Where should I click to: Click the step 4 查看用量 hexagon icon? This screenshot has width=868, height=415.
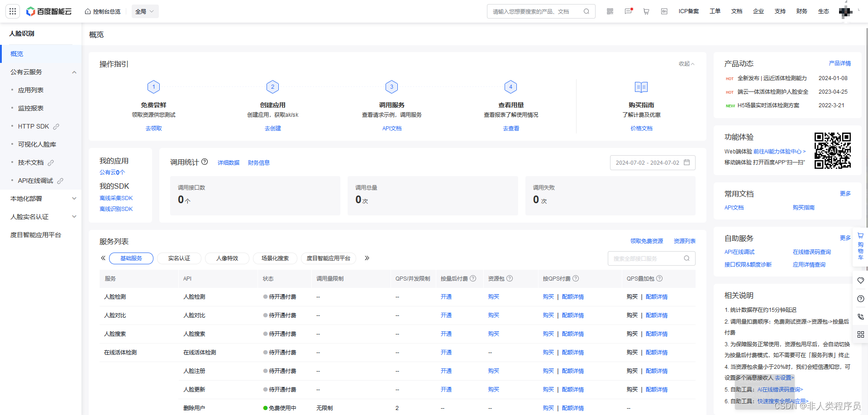click(x=510, y=87)
